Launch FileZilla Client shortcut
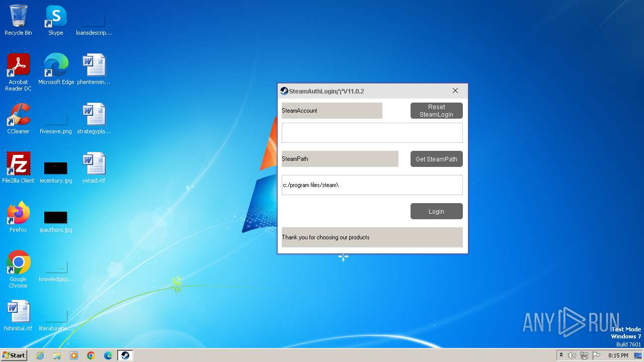 (x=18, y=168)
